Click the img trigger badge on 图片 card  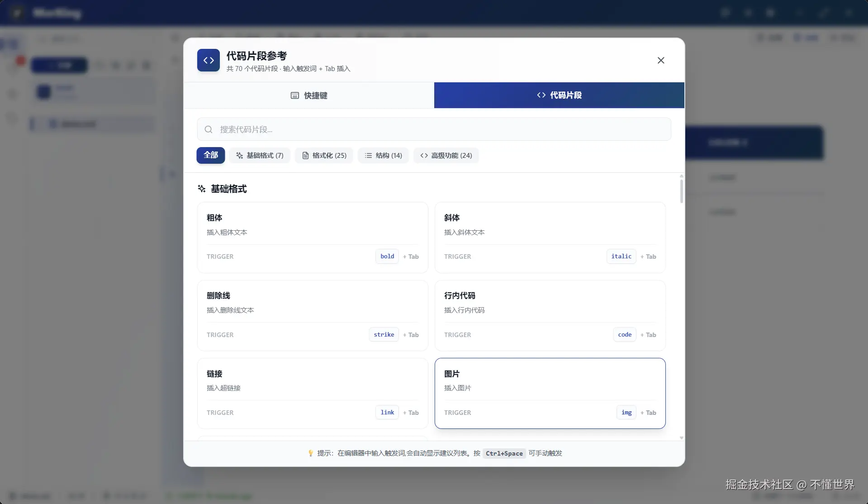626,412
